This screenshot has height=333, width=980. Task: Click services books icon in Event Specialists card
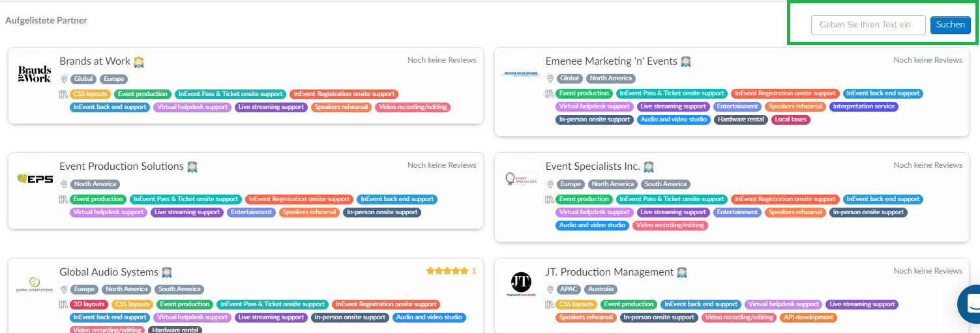[x=550, y=199]
